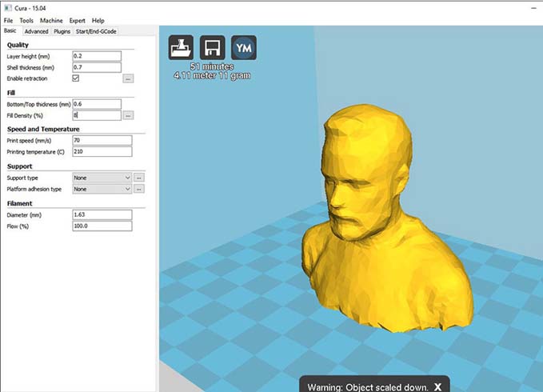543x392 pixels.
Task: Switch to the Start/End-GCode tab
Action: point(96,31)
